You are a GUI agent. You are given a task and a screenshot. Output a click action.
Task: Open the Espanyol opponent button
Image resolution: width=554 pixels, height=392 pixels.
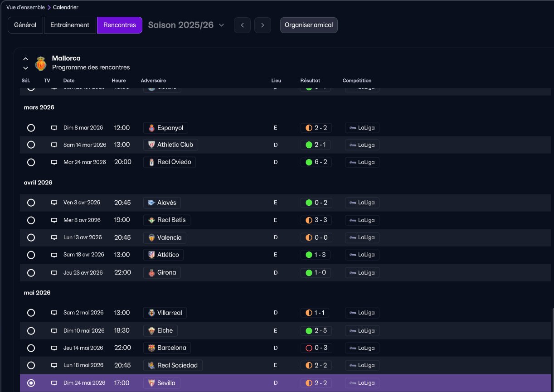point(165,128)
